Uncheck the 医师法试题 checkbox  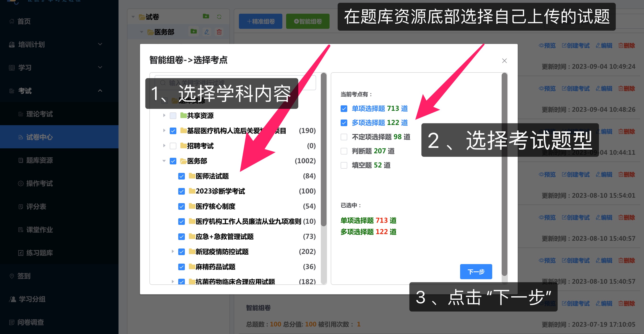click(182, 176)
